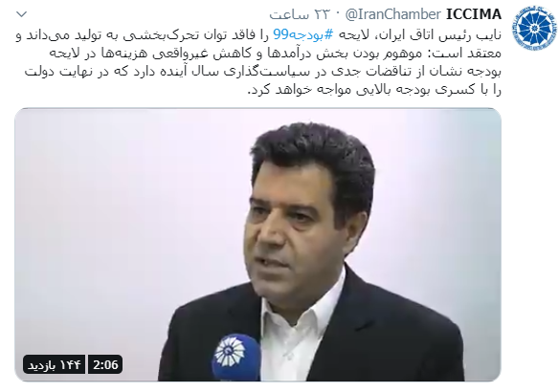This screenshot has height=392, width=559.
Task: Select tweet line starting نایب رئیس اتاق
Action: coord(258,34)
